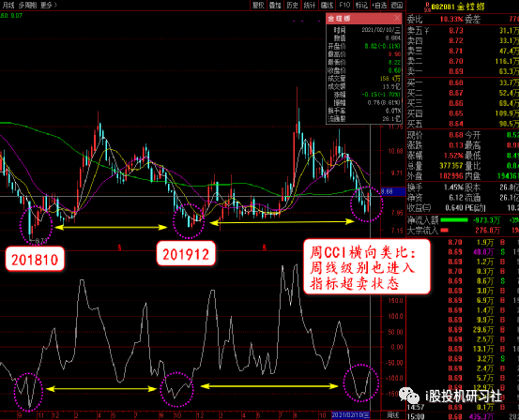Open the 历史 history button

[292, 5]
